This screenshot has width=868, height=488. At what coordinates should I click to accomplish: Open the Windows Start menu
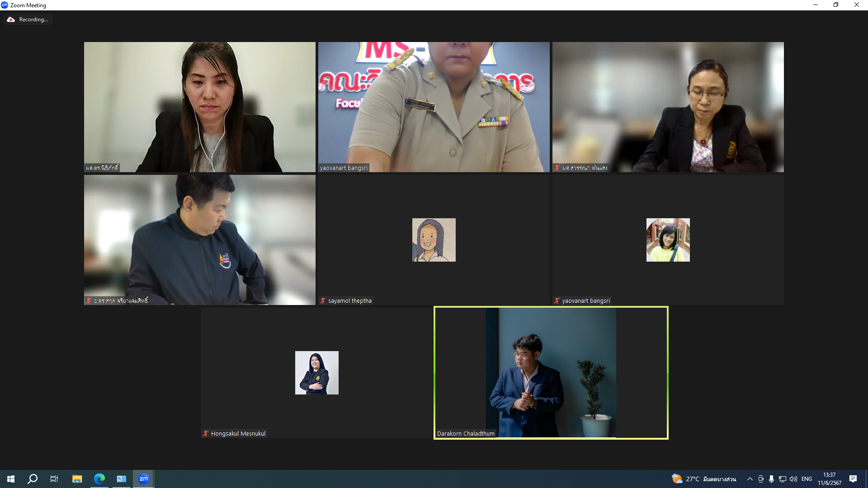click(11, 479)
